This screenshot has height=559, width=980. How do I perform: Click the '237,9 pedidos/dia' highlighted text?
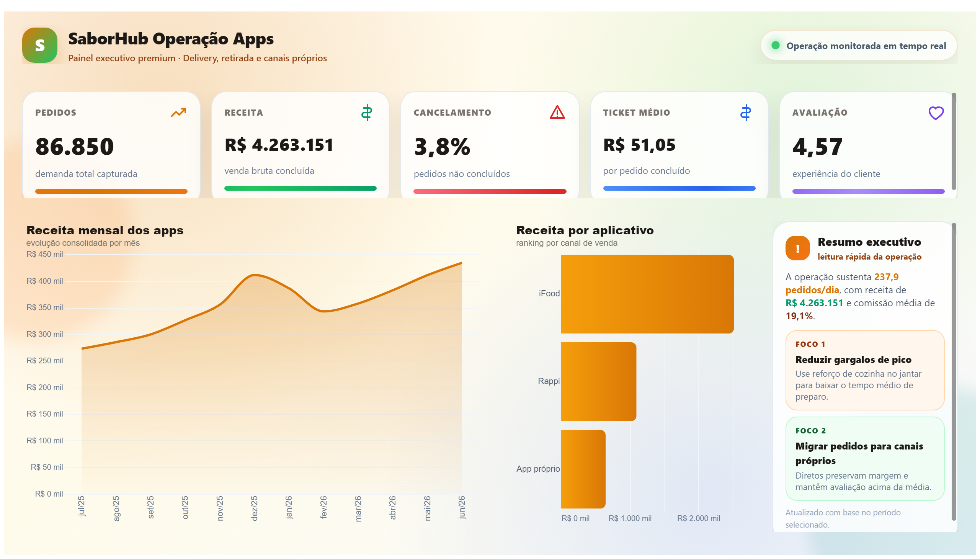[842, 283]
